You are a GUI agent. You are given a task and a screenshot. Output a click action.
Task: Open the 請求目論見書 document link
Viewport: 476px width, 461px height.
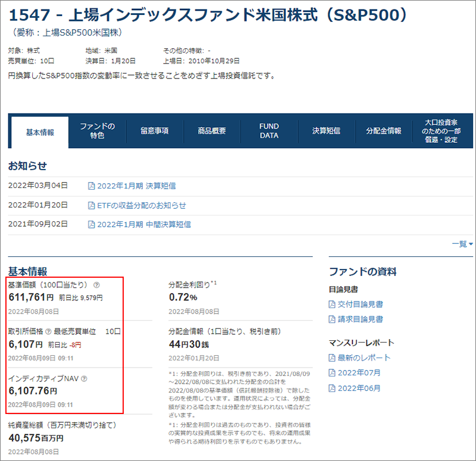click(361, 319)
